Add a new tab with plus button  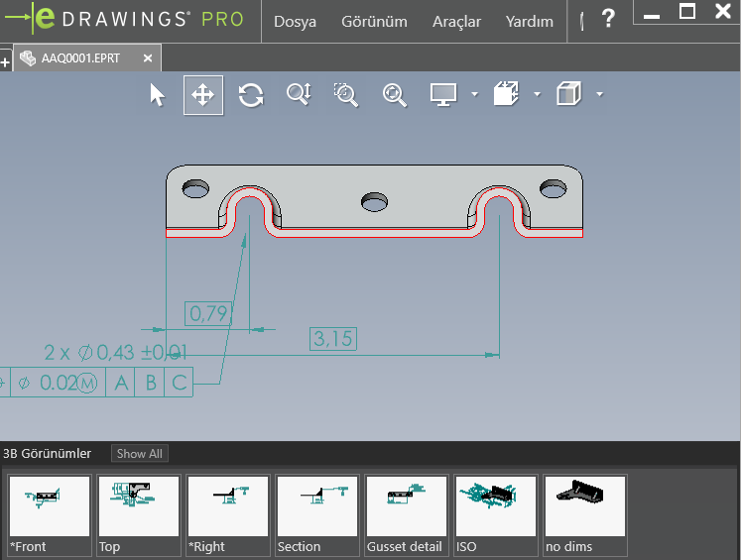click(x=5, y=61)
